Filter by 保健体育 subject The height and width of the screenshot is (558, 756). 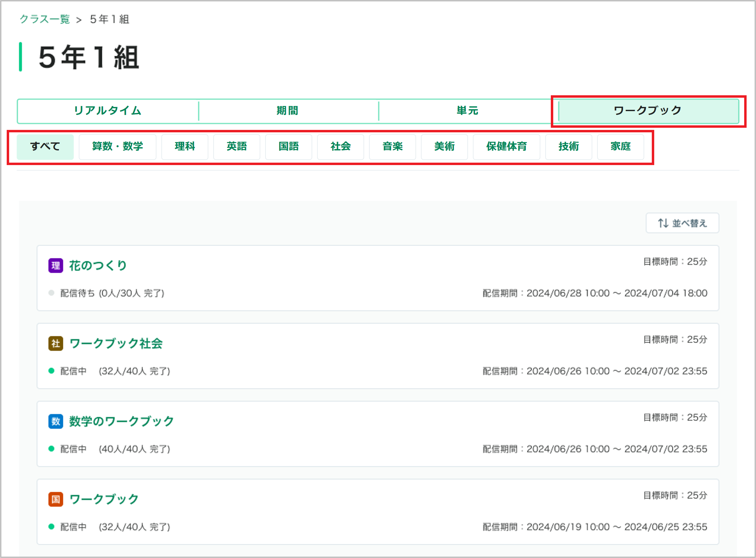coord(507,147)
